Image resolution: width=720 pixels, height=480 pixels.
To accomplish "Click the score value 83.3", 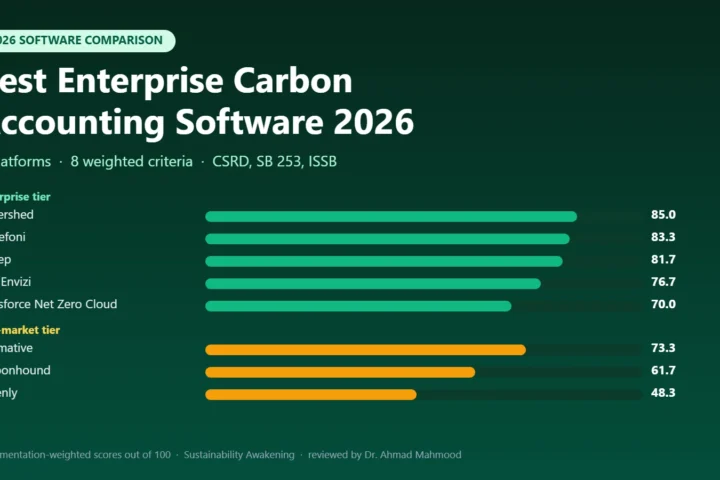I will [x=663, y=237].
